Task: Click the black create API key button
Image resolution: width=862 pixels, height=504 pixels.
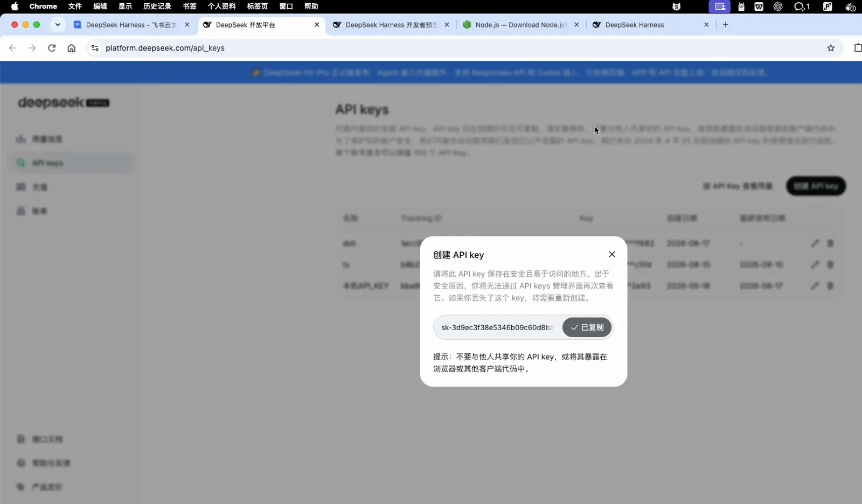Action: pyautogui.click(x=816, y=186)
